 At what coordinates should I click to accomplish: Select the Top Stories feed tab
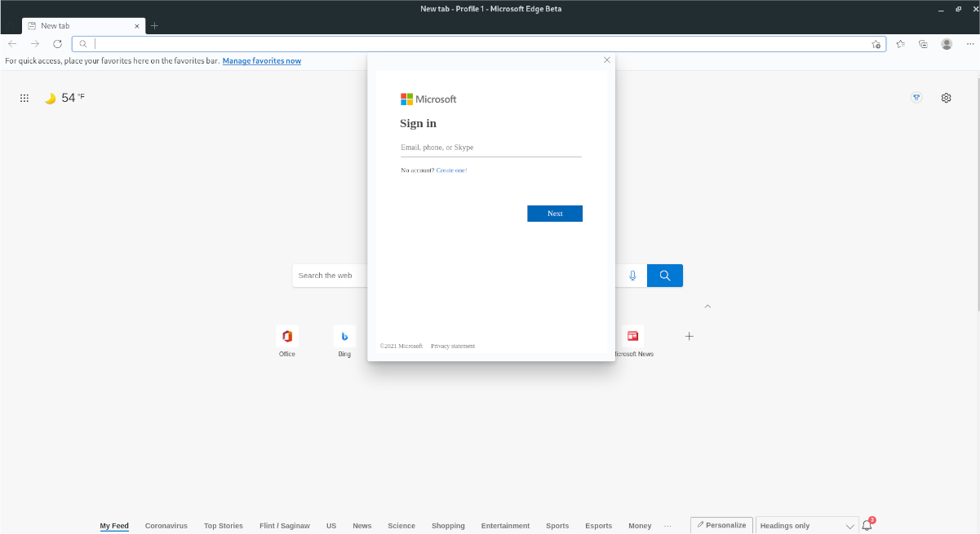[224, 526]
